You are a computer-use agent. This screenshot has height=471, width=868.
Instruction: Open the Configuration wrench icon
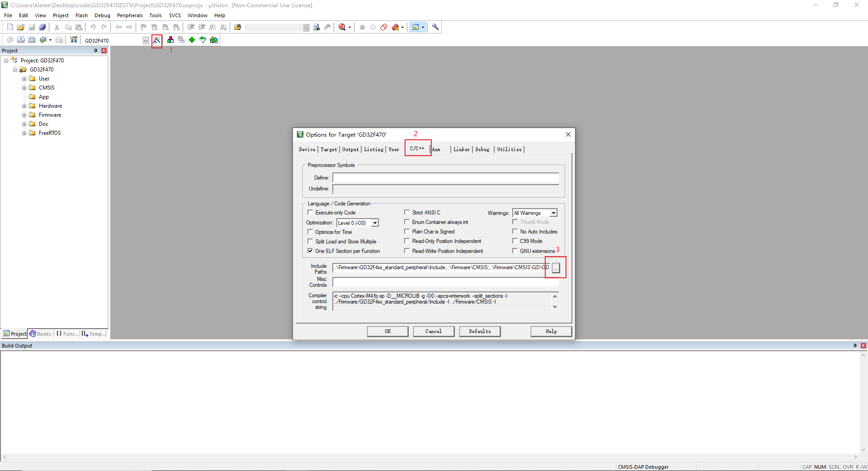435,27
